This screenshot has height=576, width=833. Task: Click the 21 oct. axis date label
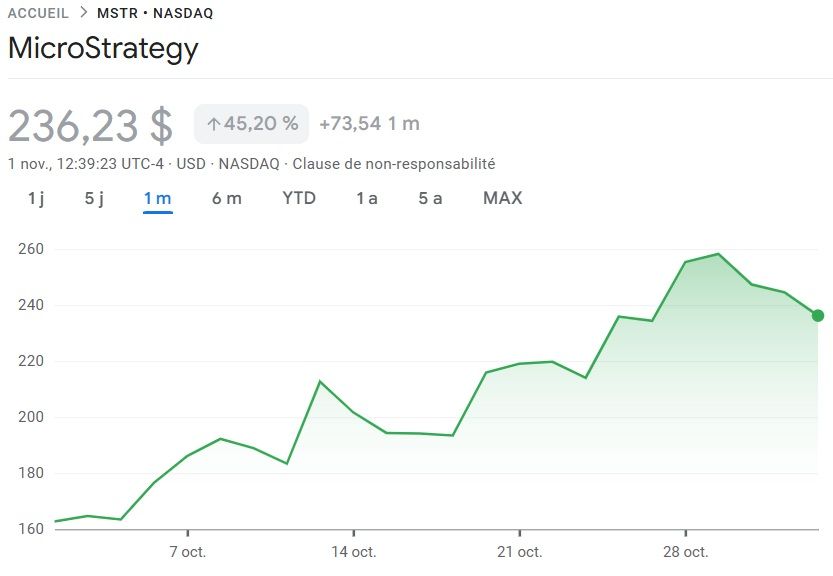click(x=519, y=552)
